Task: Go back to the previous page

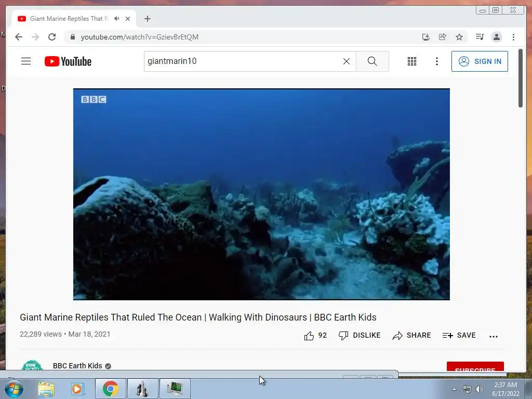Action: point(19,37)
